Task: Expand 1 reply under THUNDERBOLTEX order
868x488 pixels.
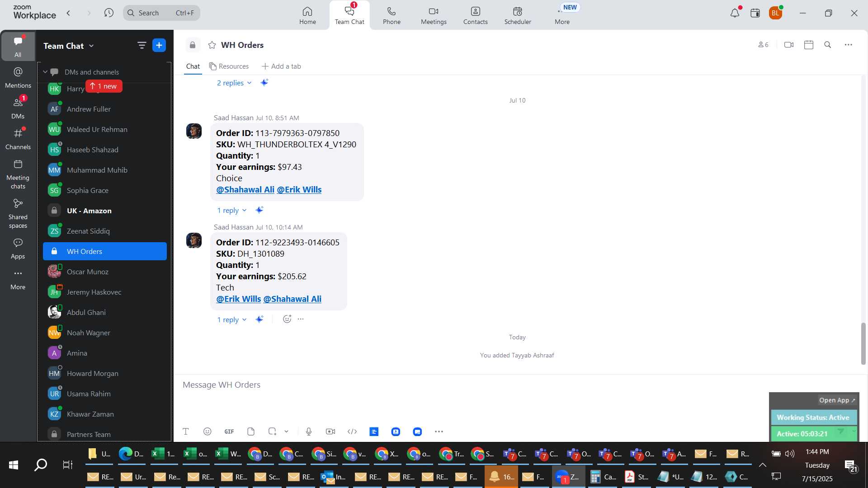Action: coord(232,210)
